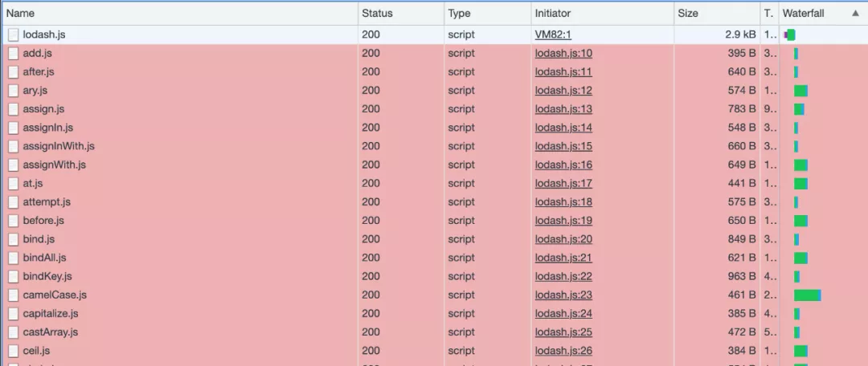Open initiator link lodash.js:21

point(563,258)
